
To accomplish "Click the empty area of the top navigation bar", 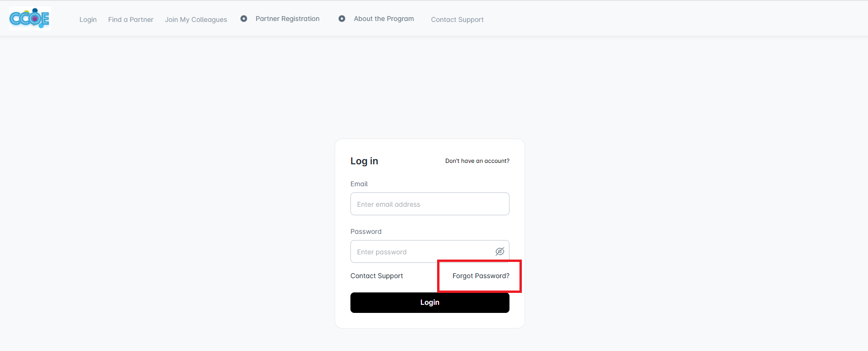I will coord(667,19).
